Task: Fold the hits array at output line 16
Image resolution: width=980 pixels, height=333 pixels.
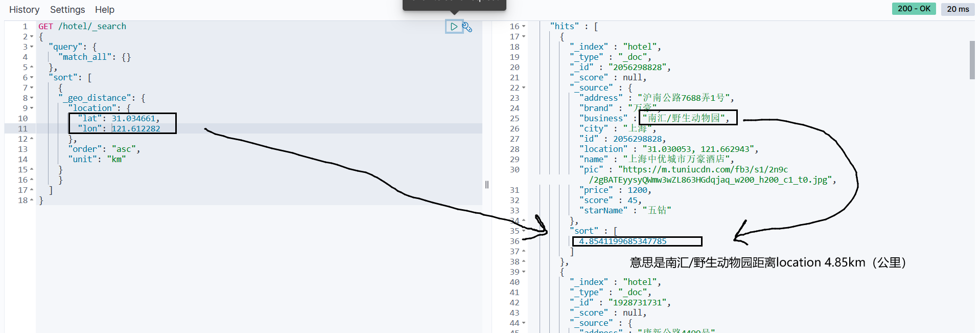Action: 524,26
